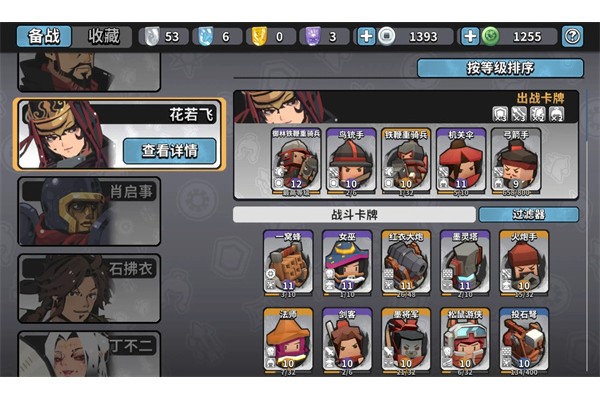This screenshot has width=600, height=400.
Task: Tap the silver shield currency icon
Action: point(152,36)
